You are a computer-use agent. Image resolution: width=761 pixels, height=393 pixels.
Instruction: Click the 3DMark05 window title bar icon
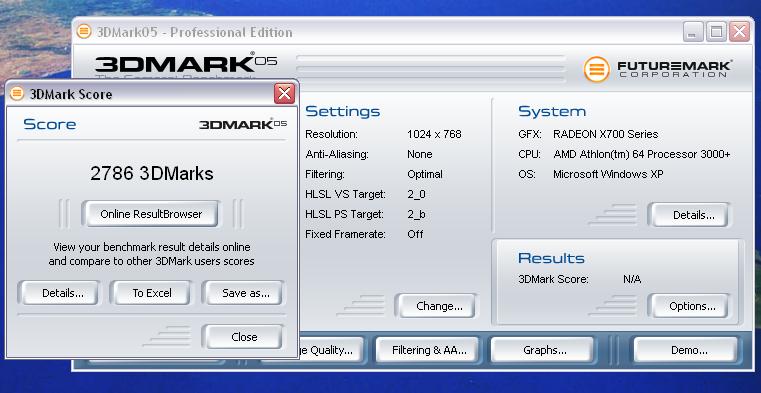pyautogui.click(x=83, y=32)
